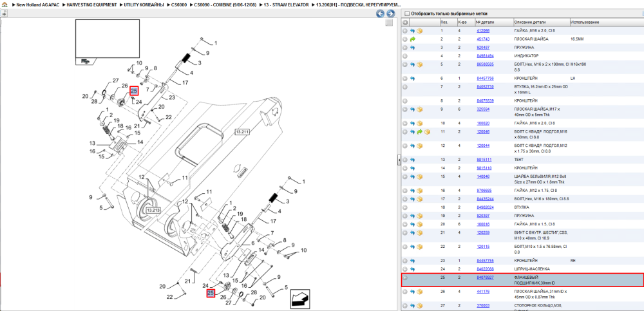Image resolution: width=644 pixels, height=311 pixels.
Task: Enable 'Отобразить только выбранные метки' checkbox
Action: tap(407, 14)
